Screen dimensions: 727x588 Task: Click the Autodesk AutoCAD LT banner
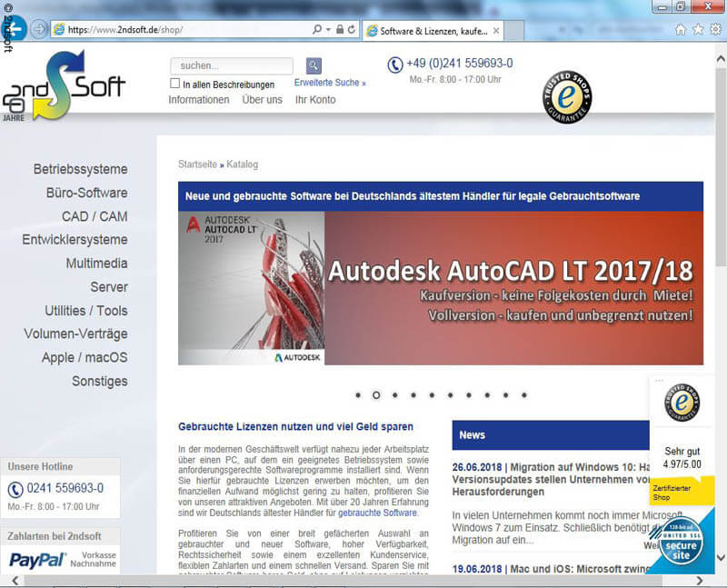click(441, 288)
